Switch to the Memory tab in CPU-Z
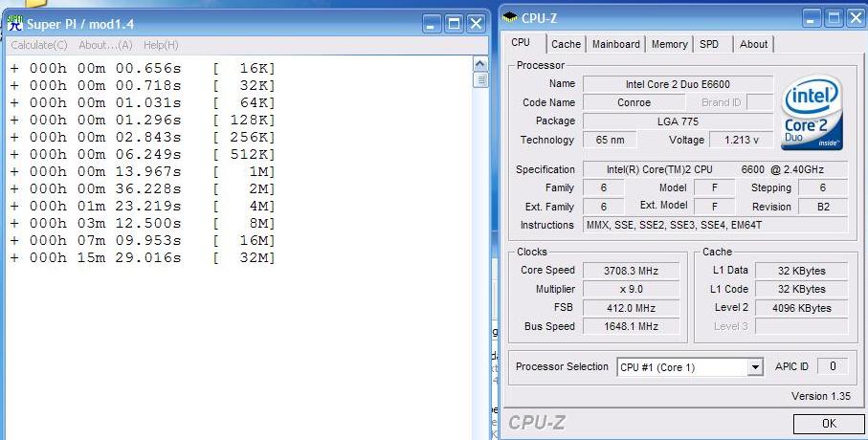The image size is (868, 440). [x=669, y=44]
